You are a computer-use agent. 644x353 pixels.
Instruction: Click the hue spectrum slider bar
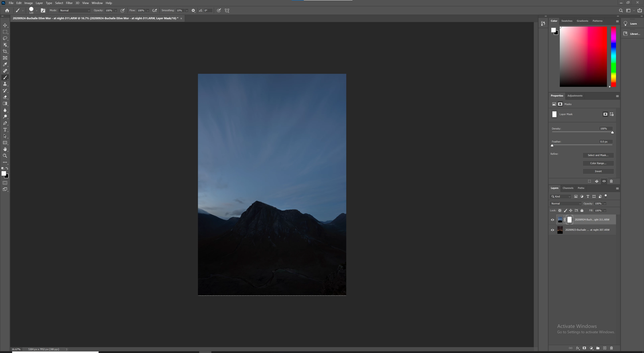[x=614, y=57]
